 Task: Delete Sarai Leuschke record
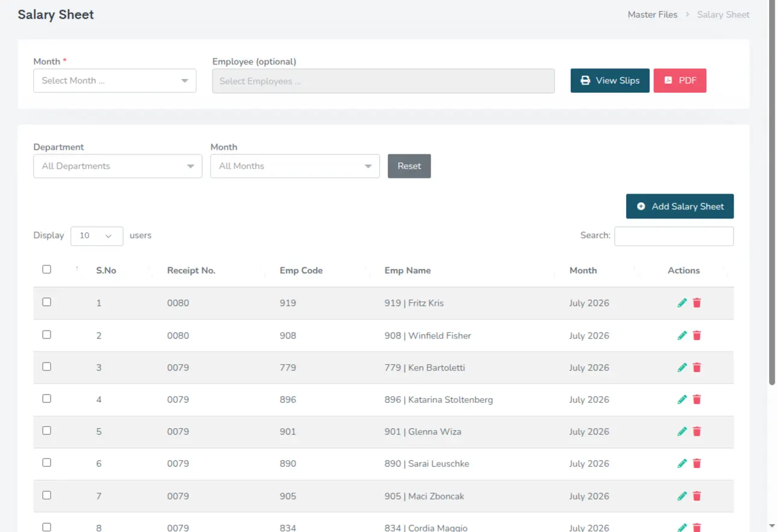697,463
